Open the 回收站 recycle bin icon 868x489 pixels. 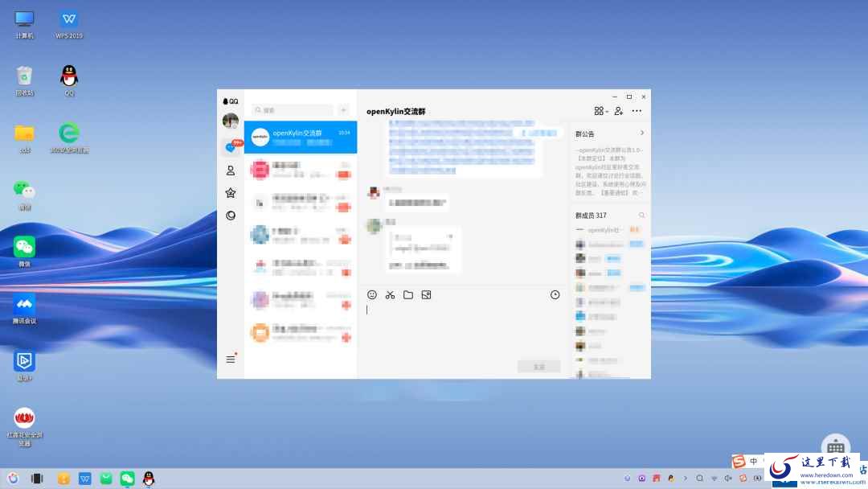tap(24, 81)
